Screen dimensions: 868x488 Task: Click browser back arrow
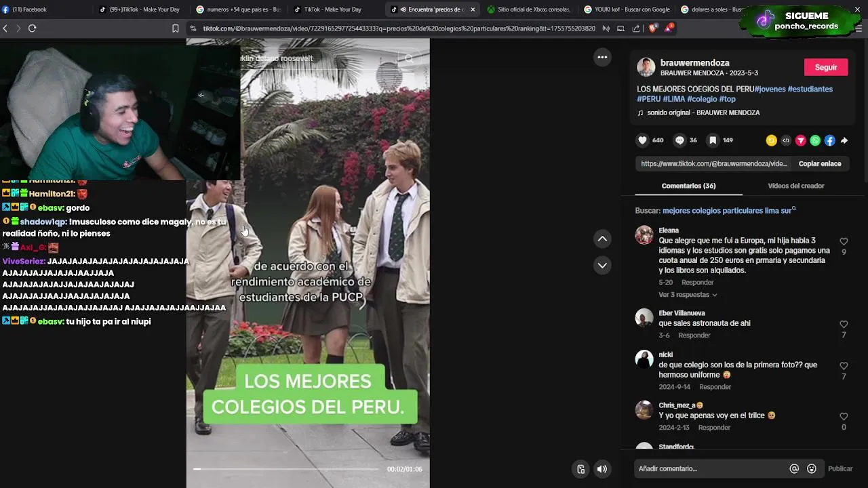tap(5, 28)
